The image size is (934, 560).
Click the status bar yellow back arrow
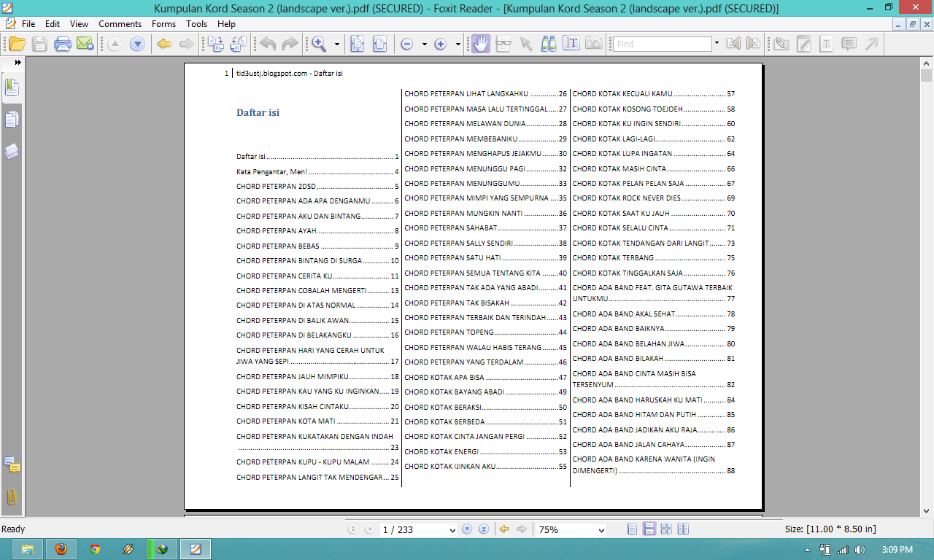(503, 529)
